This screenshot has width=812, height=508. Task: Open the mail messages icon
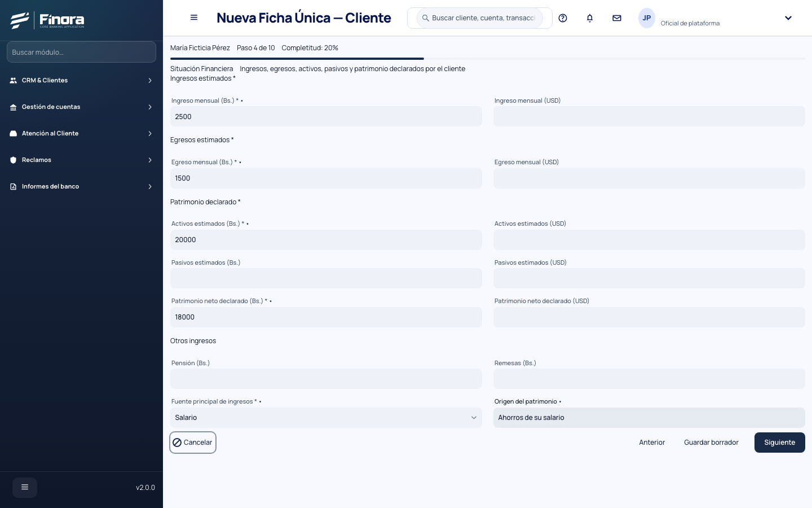click(x=617, y=18)
